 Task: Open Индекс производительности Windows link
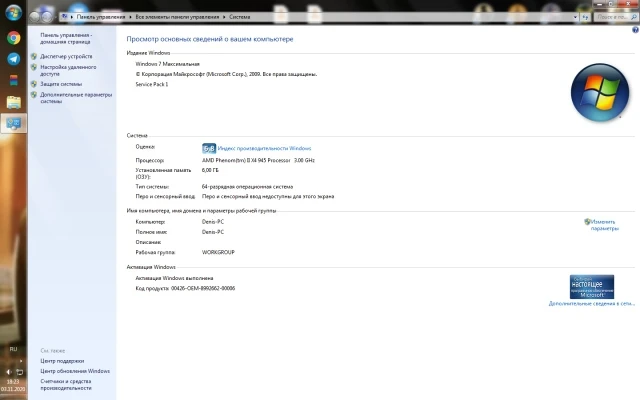[x=264, y=148]
